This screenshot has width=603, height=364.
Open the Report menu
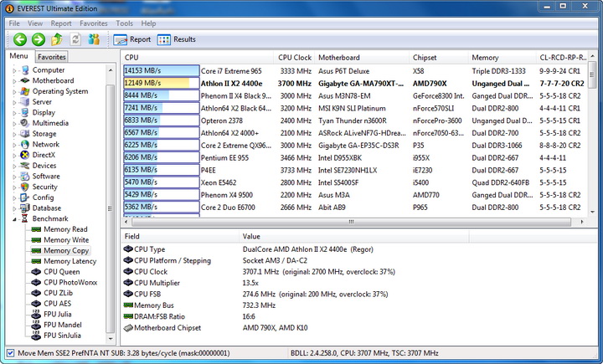(x=61, y=23)
